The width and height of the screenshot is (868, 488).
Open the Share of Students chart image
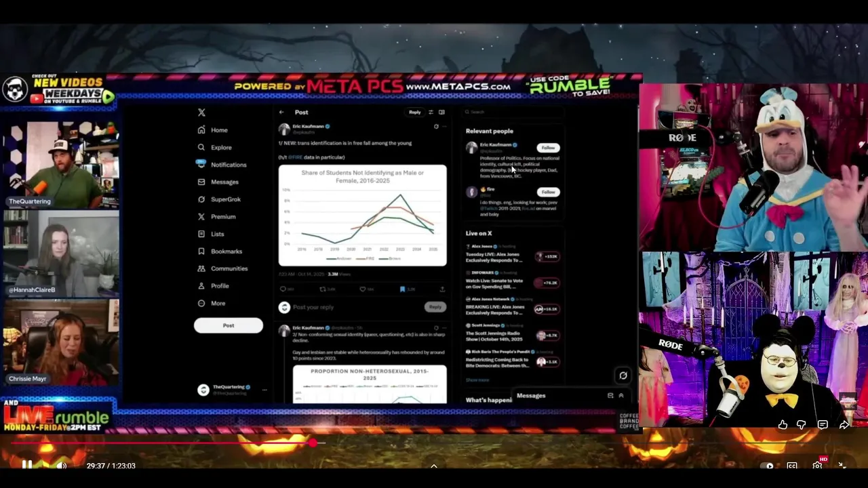[363, 216]
